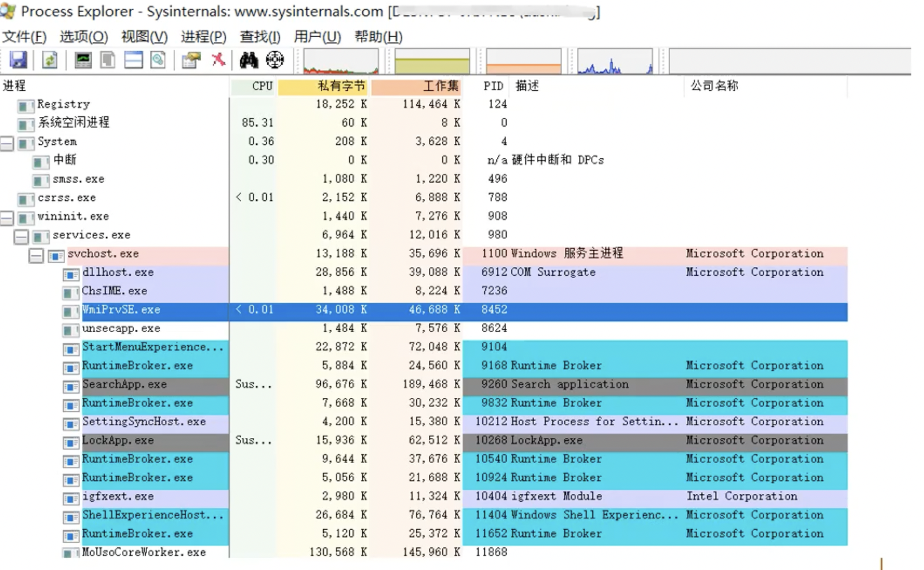Click the SearchApp.exe process icon

(x=71, y=387)
